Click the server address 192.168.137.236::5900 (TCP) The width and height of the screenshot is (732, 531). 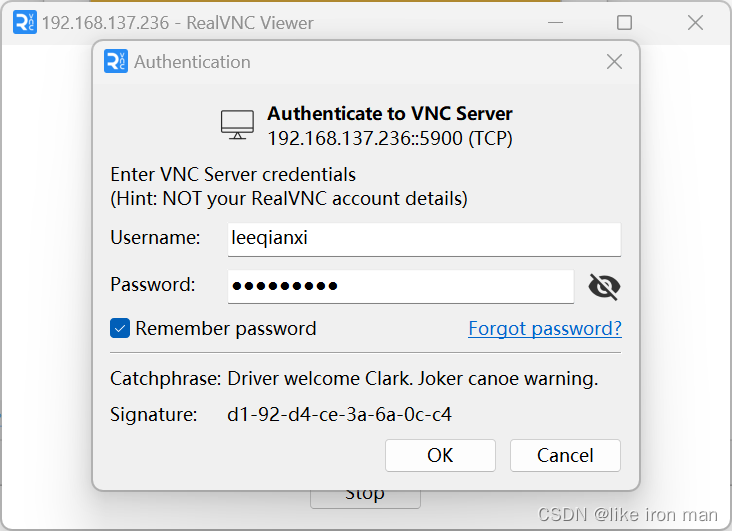pyautogui.click(x=390, y=138)
